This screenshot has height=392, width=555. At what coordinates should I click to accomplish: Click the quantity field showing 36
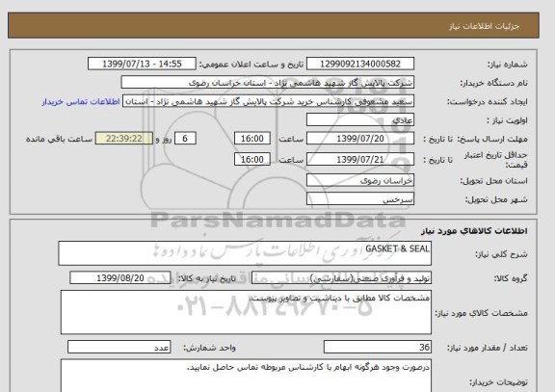(x=378, y=347)
